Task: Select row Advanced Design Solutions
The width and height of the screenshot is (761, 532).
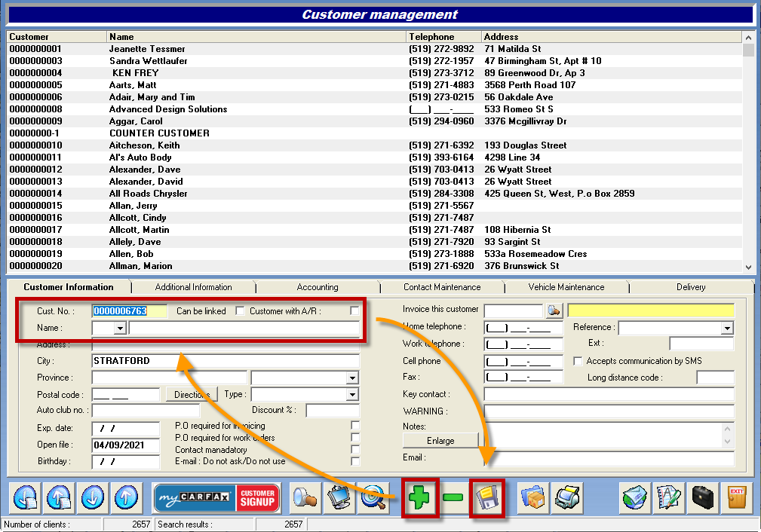Action: [x=374, y=109]
